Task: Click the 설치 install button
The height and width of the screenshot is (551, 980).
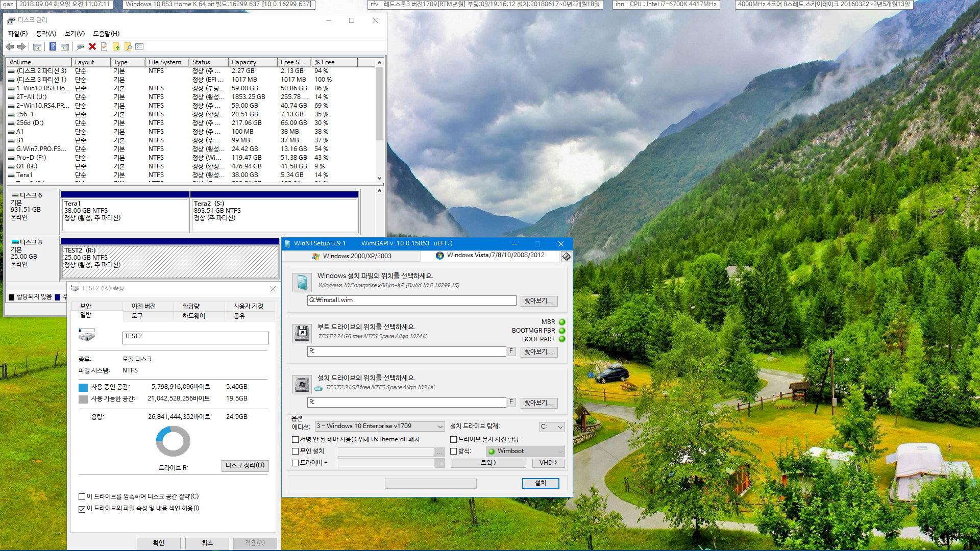Action: (x=541, y=483)
